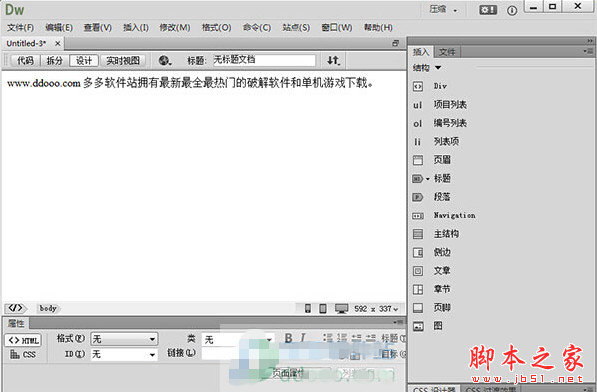
Task: Open 结构 category dropdown
Action: click(426, 68)
